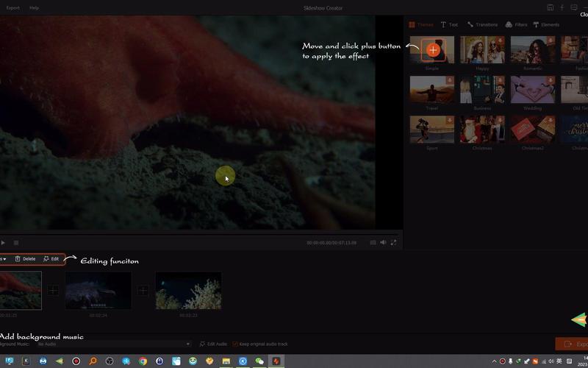Open WeChat from the taskbar
This screenshot has height=368, width=588.
coord(259,361)
